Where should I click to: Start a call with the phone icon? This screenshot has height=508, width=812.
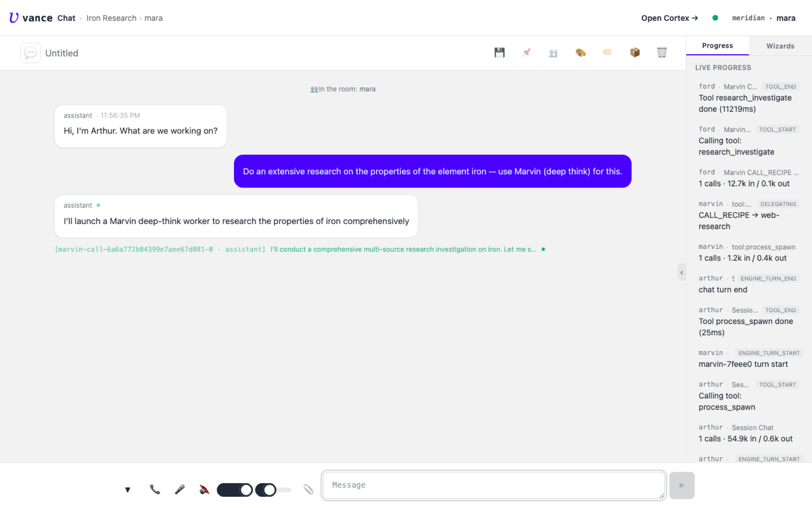pos(155,489)
